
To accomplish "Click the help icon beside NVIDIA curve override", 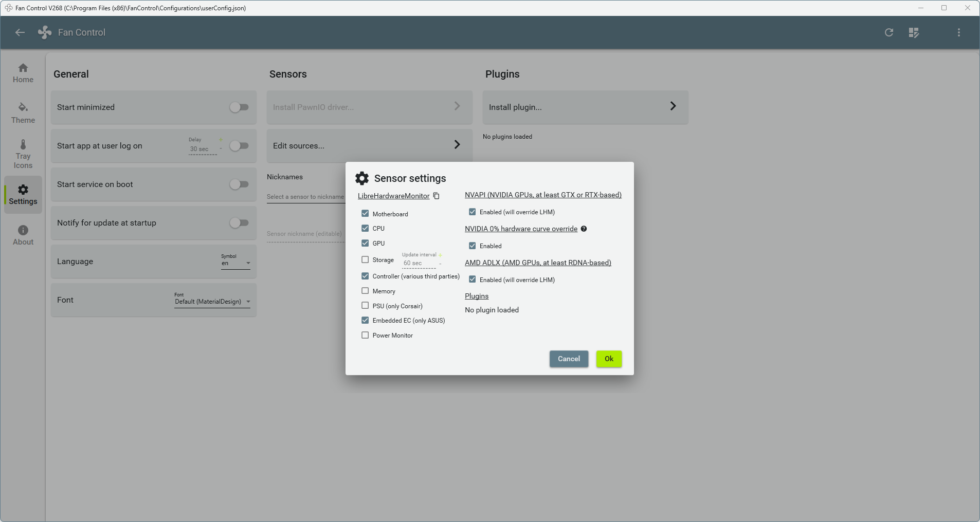I will (x=584, y=229).
